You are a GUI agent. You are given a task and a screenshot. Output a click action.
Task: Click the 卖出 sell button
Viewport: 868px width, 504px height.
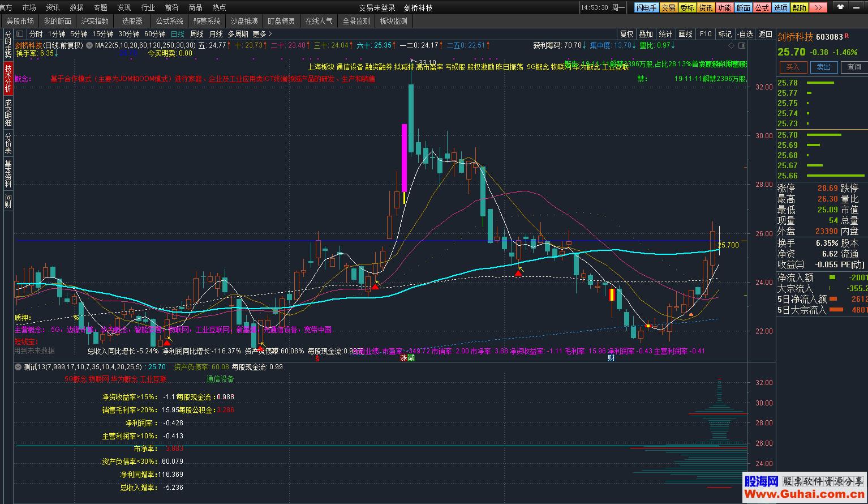click(824, 67)
